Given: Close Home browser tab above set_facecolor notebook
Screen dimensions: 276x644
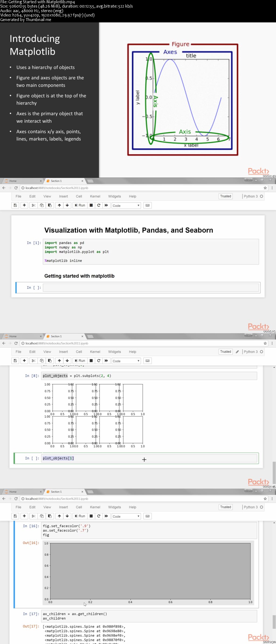Looking at the screenshot, I should click(x=41, y=492).
